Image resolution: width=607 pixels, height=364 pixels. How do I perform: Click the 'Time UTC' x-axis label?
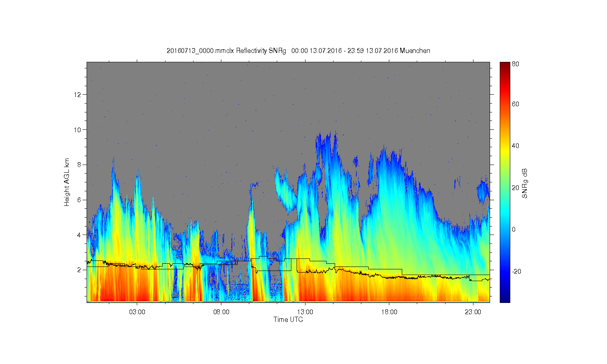pyautogui.click(x=288, y=320)
